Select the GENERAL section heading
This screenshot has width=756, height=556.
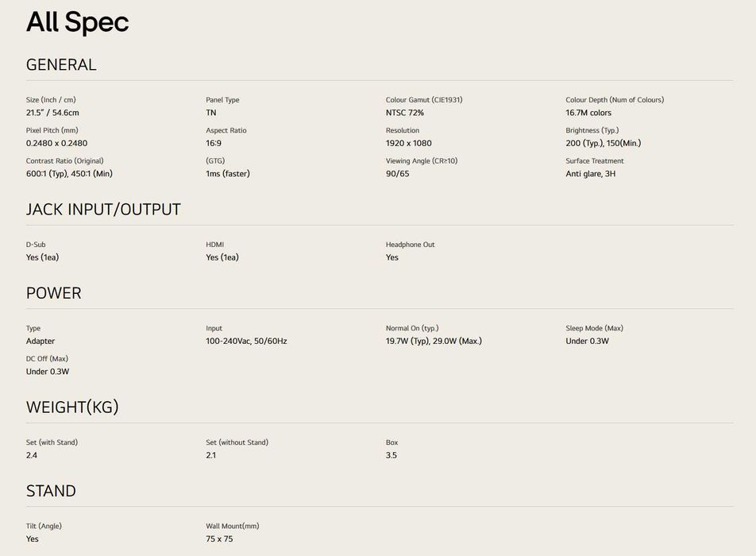pyautogui.click(x=61, y=65)
